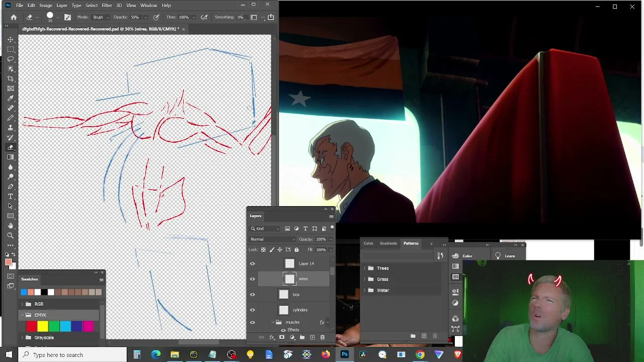Expand the Grass pattern group
Viewport: 644px width, 362px height.
coord(364,280)
